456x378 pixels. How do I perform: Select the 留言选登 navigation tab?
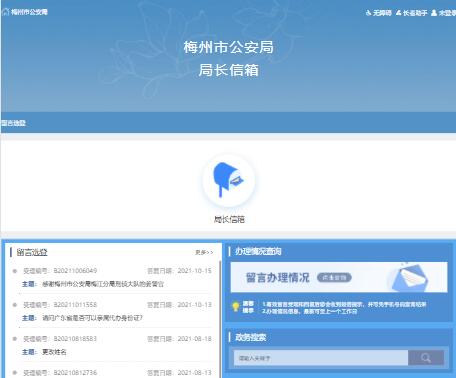coord(13,123)
